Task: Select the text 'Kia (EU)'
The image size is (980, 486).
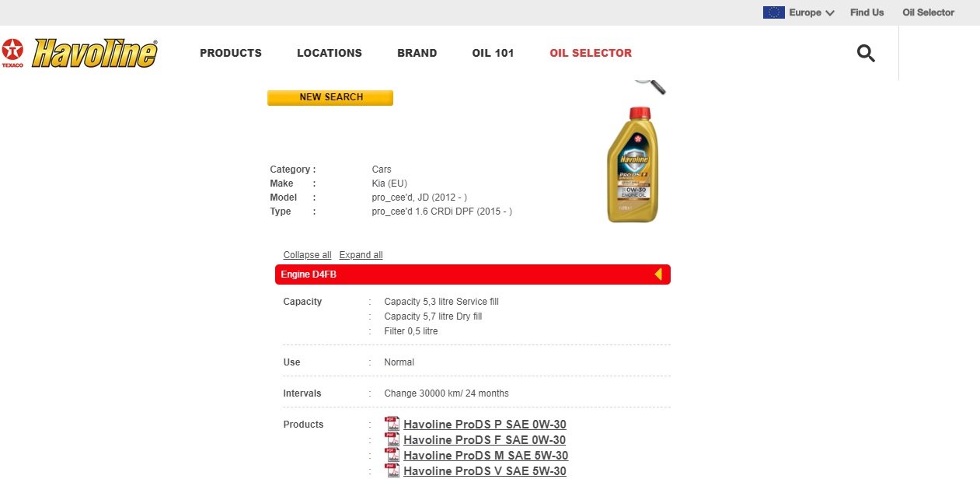Action: [390, 184]
